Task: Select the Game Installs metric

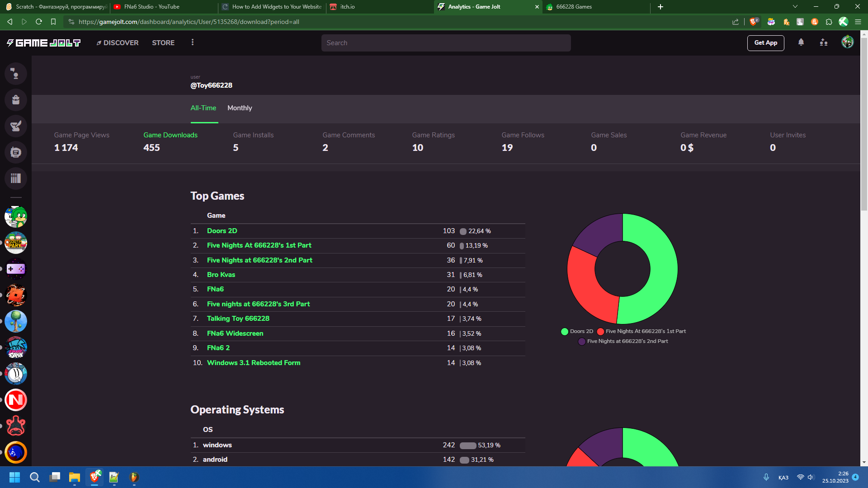Action: tap(253, 142)
